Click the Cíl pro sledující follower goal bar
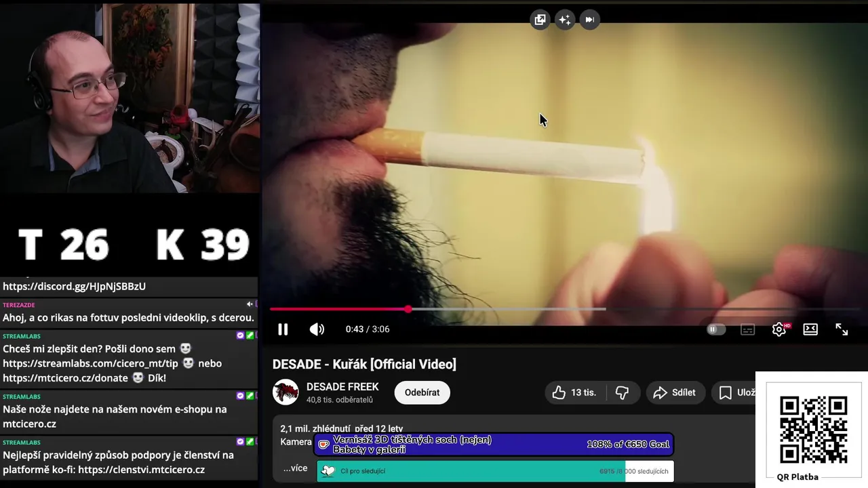868x488 pixels. tap(496, 471)
